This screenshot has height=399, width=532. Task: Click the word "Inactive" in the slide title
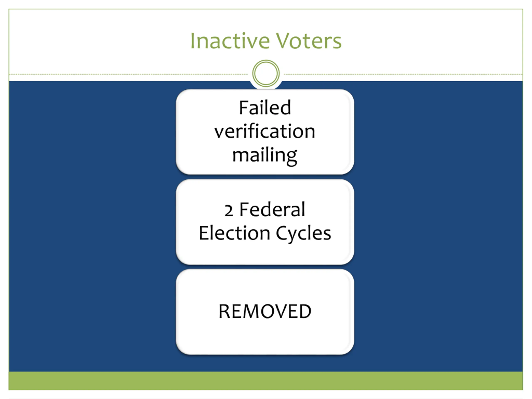230,41
